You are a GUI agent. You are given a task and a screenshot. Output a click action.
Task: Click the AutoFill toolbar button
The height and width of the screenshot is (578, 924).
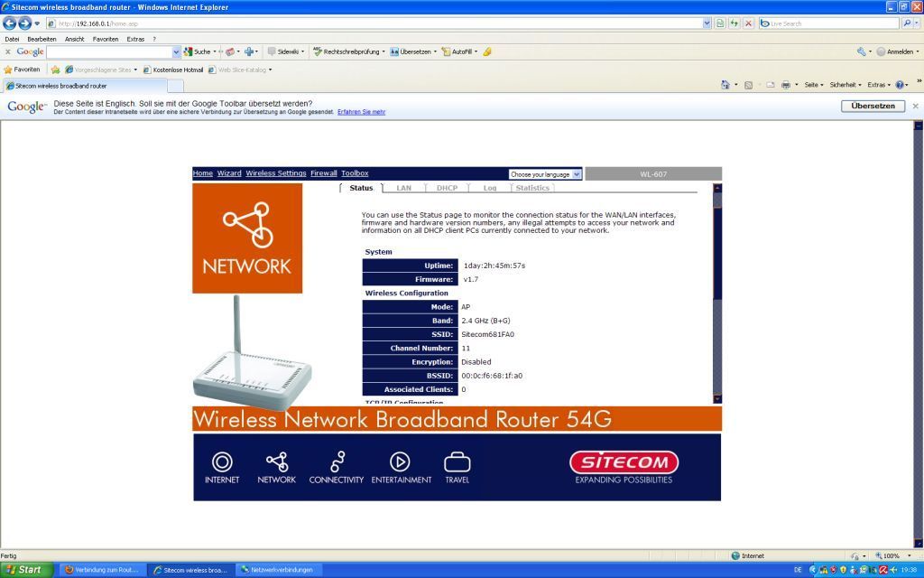(457, 51)
